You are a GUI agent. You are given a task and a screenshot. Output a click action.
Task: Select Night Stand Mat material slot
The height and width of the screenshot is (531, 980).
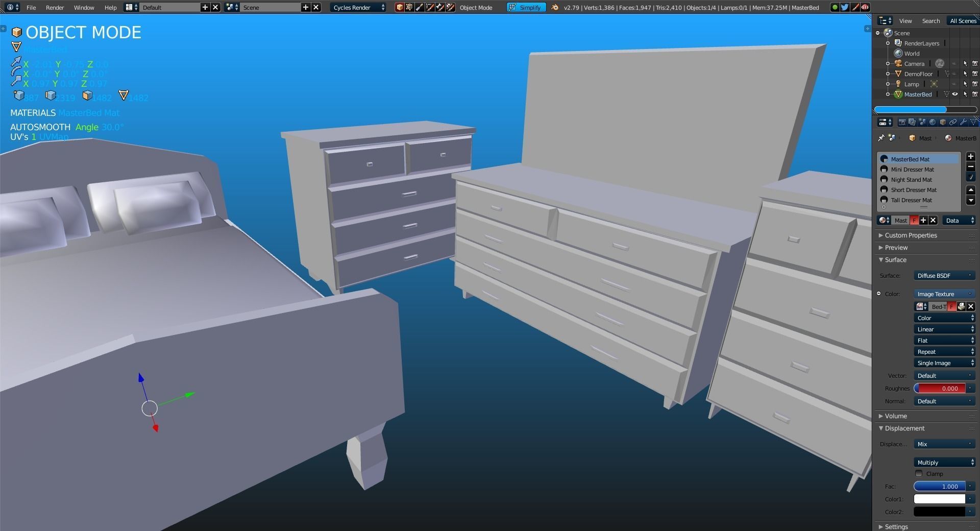click(918, 180)
